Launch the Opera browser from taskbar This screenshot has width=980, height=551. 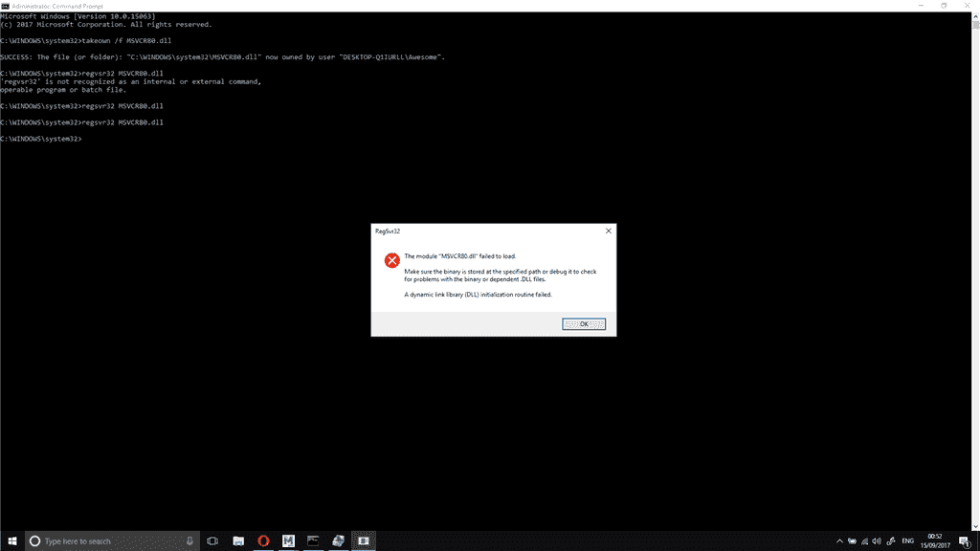pyautogui.click(x=263, y=541)
